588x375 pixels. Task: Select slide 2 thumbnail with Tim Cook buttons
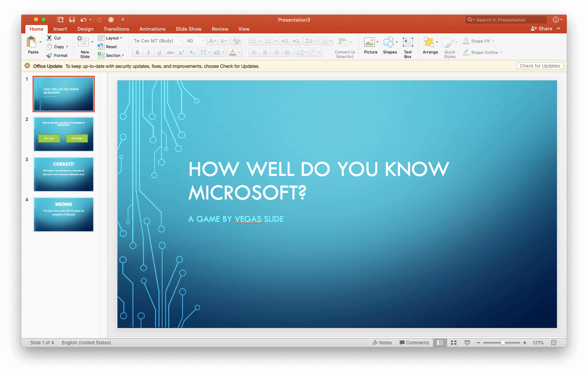pos(64,134)
